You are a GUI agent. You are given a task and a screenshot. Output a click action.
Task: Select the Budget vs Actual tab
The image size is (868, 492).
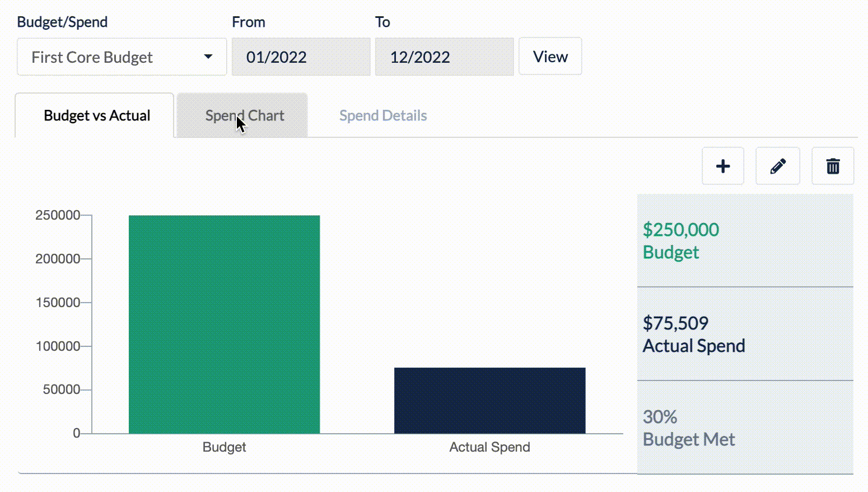tap(97, 115)
